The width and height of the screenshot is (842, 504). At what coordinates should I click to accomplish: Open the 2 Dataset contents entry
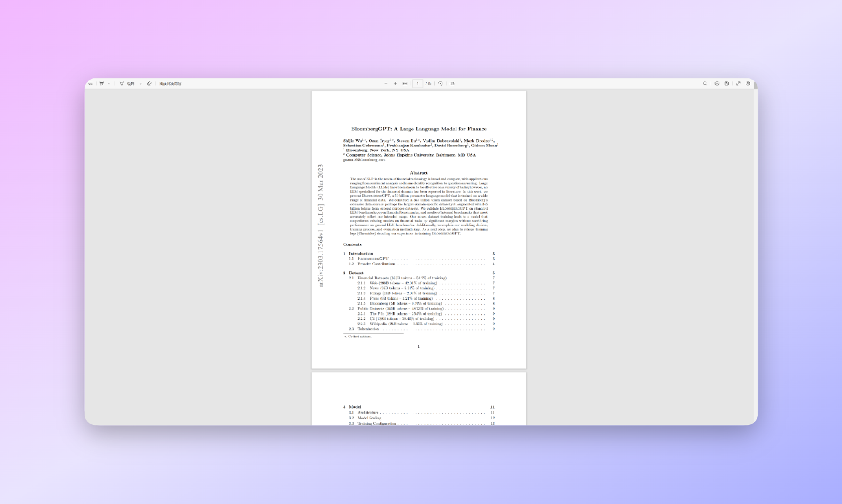418,273
